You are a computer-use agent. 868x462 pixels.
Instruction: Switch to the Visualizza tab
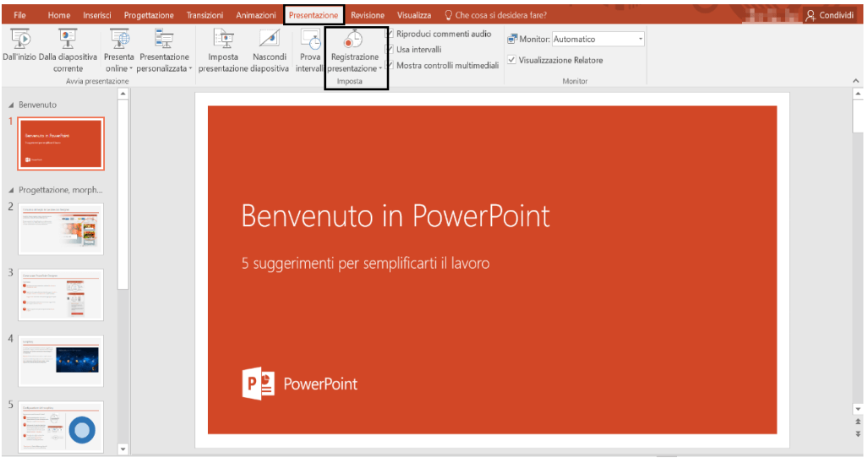point(414,15)
